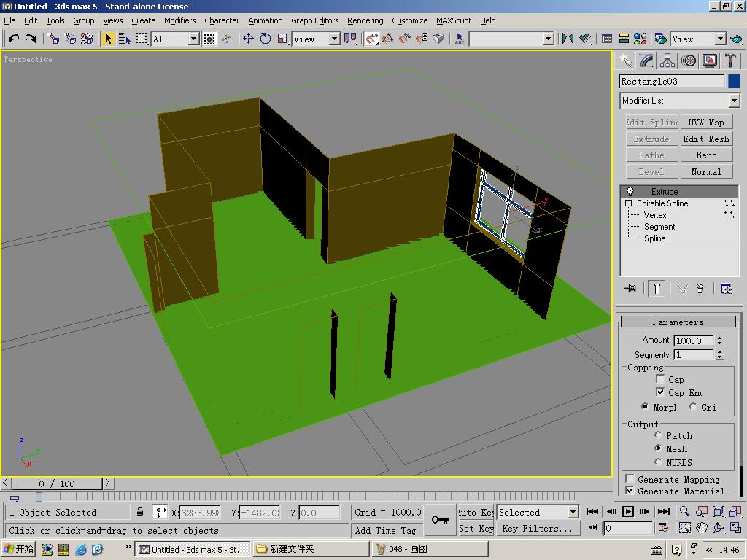747x560 pixels.
Task: Switch to the Hierarchy panel tab
Action: [x=667, y=61]
